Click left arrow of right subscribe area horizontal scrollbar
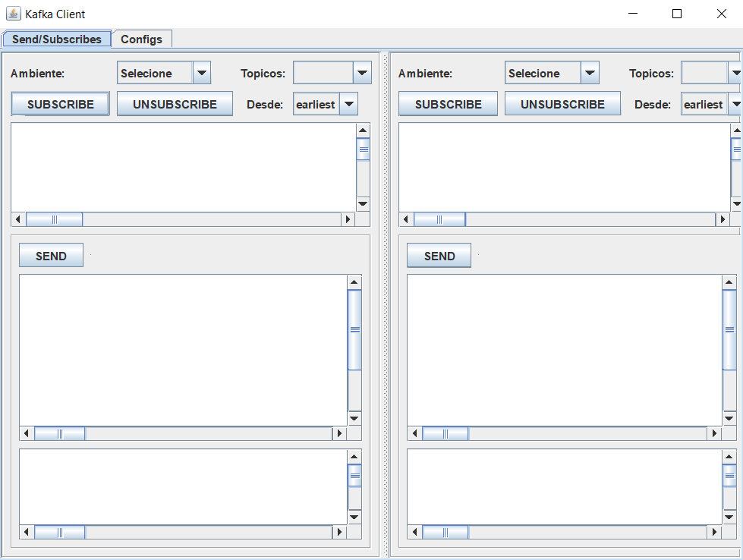The height and width of the screenshot is (560, 743). tap(406, 219)
